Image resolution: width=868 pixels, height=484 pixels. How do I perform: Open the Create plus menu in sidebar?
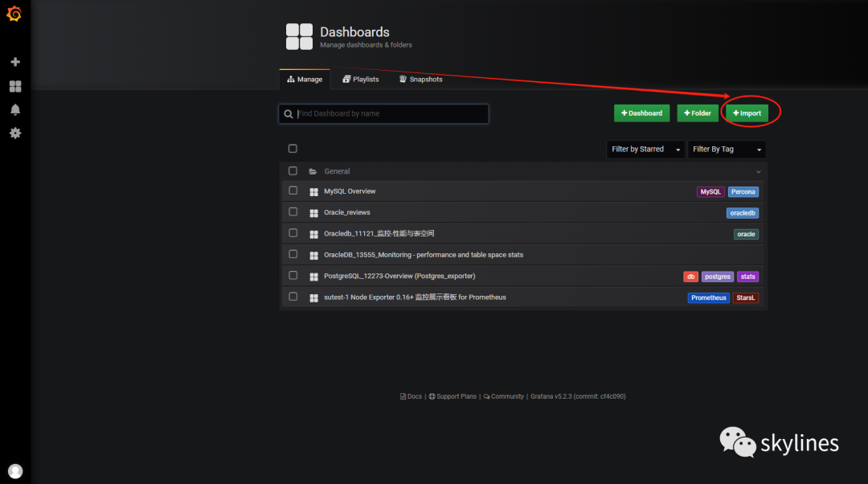point(15,62)
